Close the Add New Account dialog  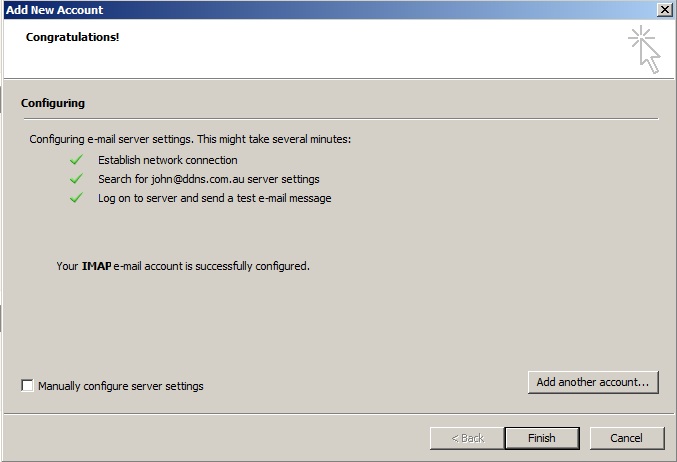[664, 10]
